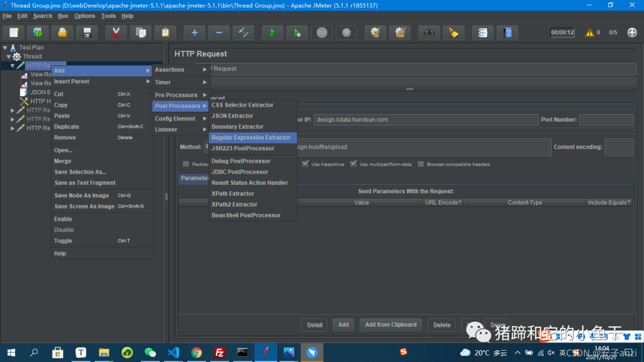644x362 pixels.
Task: Click the Delete parameter button
Action: click(441, 324)
